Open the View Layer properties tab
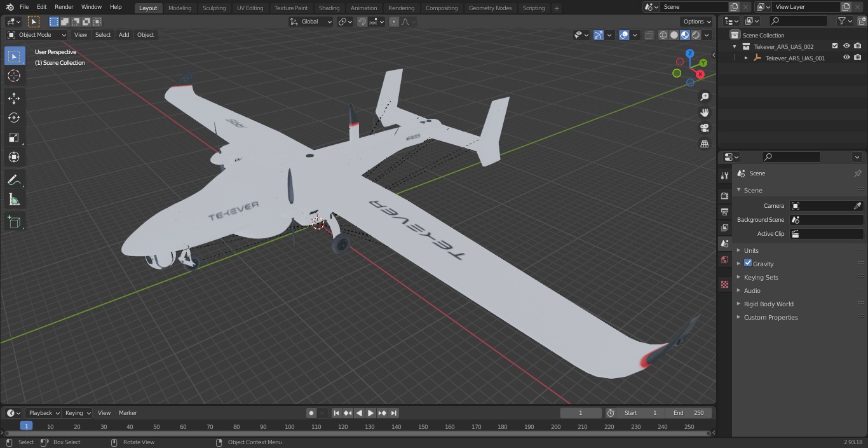The width and height of the screenshot is (868, 448). point(724,227)
